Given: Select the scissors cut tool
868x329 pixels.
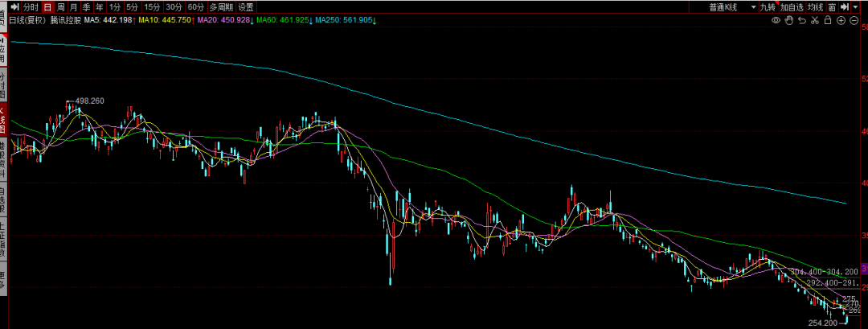Looking at the screenshot, I should pyautogui.click(x=815, y=20).
